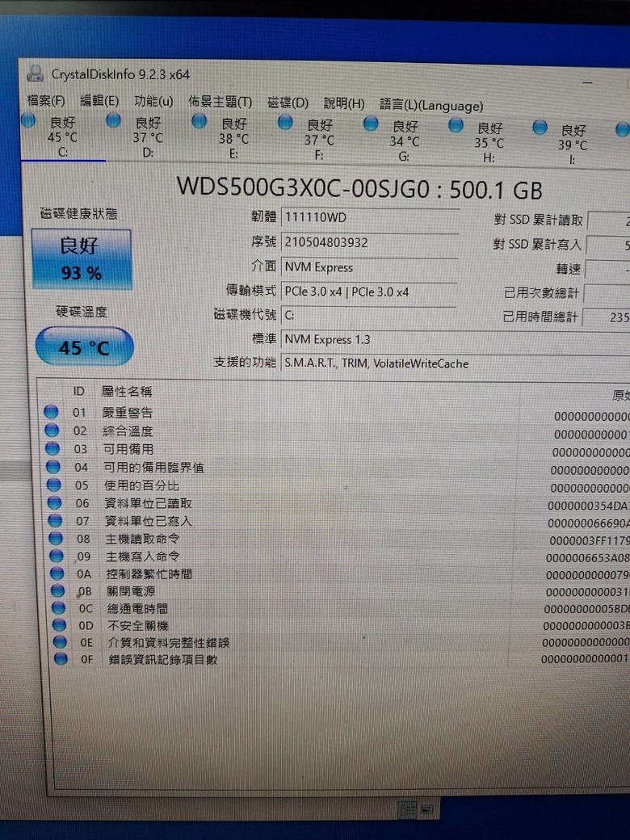Select the 綜合溫度 attribute row text
Screen dimensions: 630x840
[128, 430]
